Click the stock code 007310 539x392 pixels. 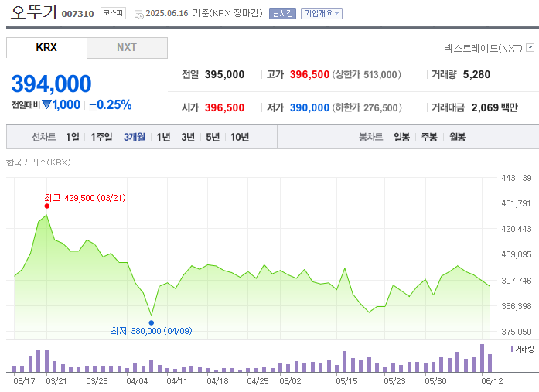click(77, 14)
